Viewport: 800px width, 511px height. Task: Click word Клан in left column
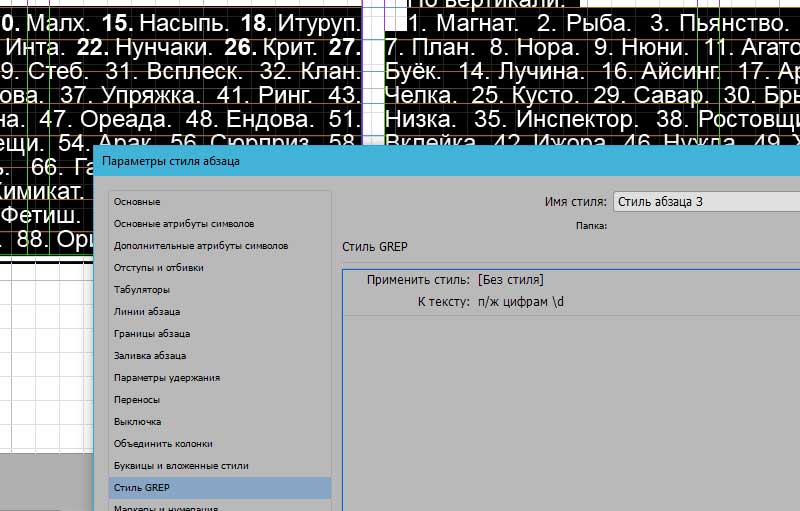pyautogui.click(x=328, y=71)
